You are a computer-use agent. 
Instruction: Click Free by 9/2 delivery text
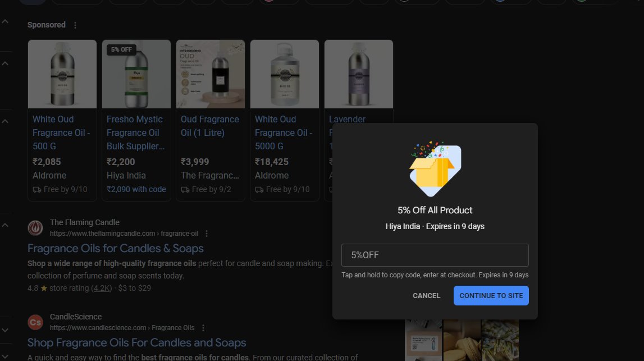click(x=206, y=189)
